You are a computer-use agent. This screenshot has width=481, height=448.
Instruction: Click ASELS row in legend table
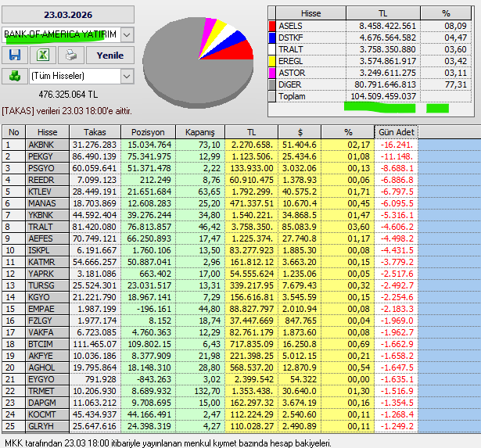point(370,26)
